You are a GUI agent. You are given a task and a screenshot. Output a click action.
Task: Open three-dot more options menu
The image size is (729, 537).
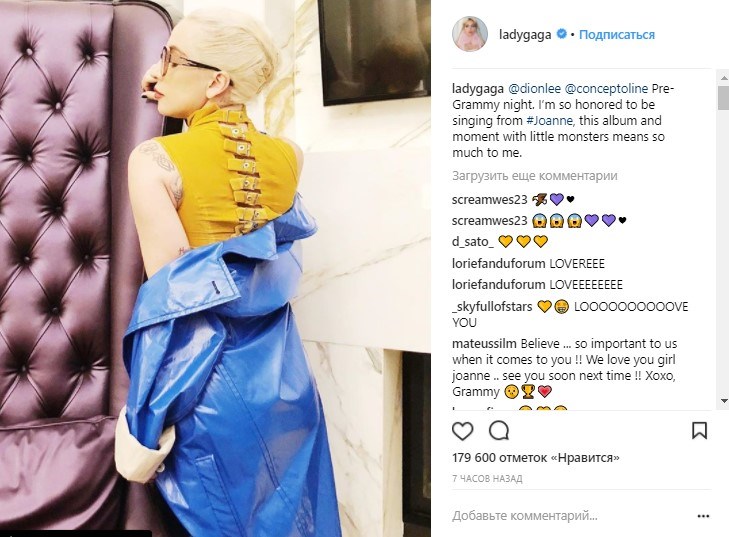tap(703, 516)
